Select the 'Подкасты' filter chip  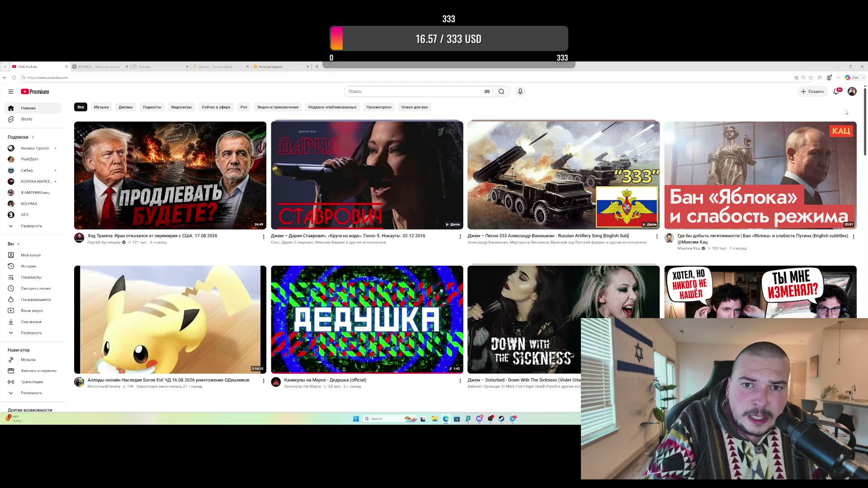click(x=152, y=107)
